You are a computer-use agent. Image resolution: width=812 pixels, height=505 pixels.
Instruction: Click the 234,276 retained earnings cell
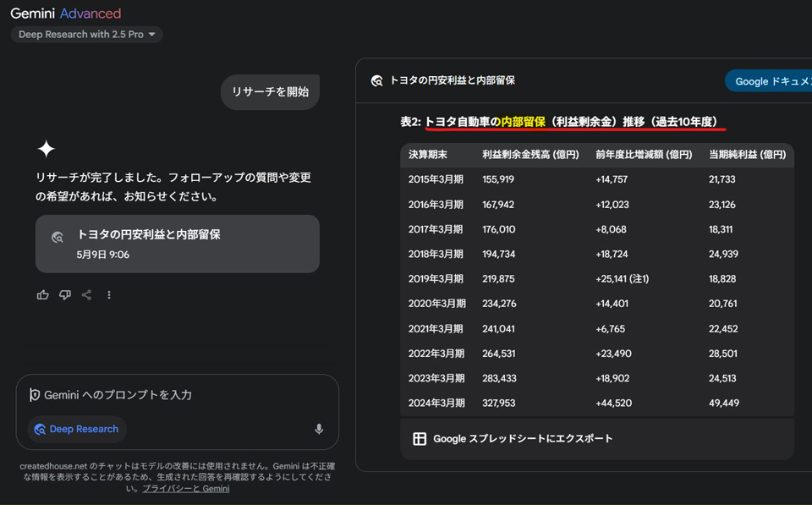point(499,304)
